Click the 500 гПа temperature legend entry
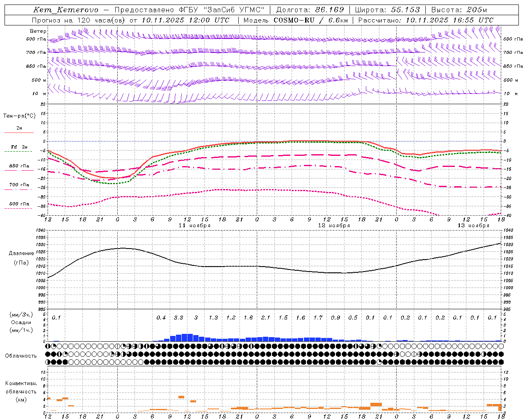 (19, 204)
